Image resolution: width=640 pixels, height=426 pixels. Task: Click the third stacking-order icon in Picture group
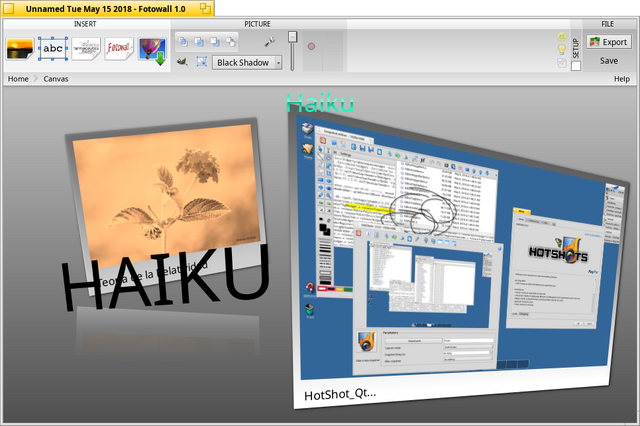[214, 42]
